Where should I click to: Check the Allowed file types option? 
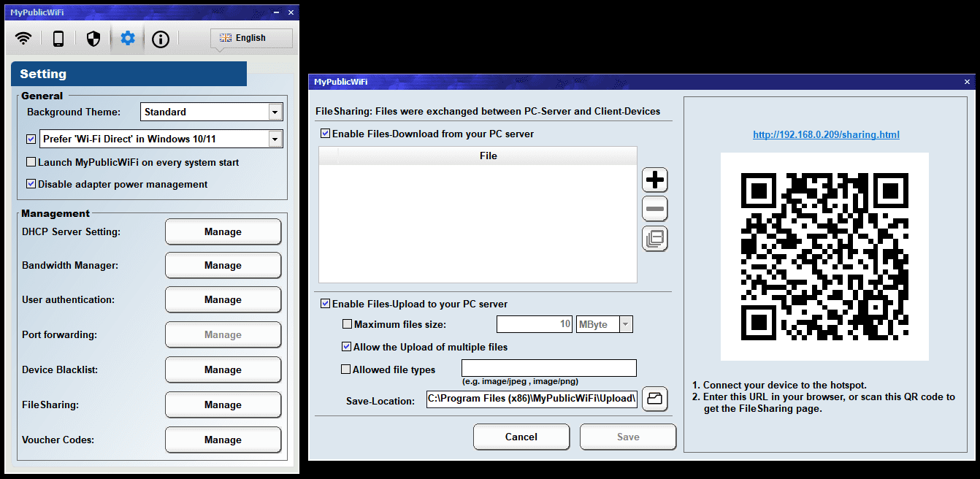click(x=346, y=369)
